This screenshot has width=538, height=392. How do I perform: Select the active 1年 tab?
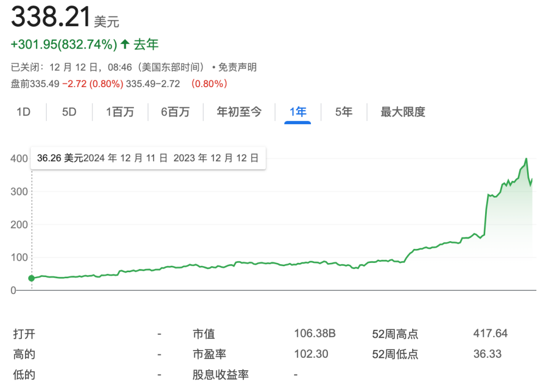click(298, 112)
